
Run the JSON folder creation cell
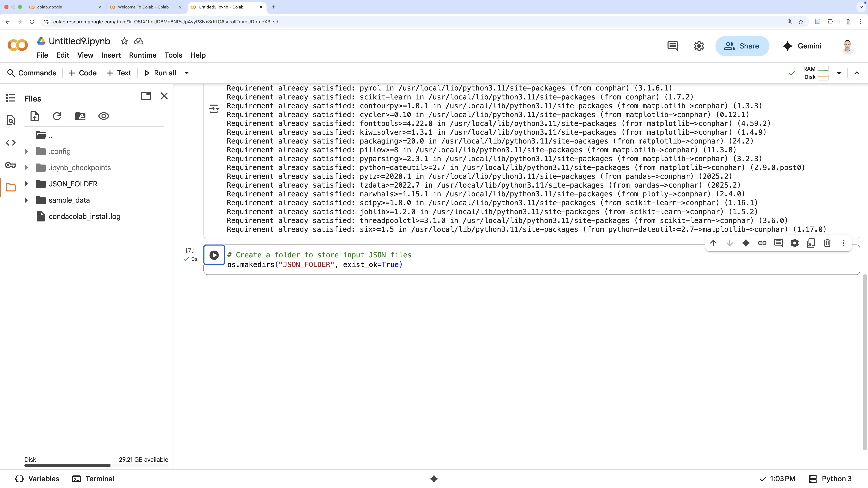coord(214,255)
